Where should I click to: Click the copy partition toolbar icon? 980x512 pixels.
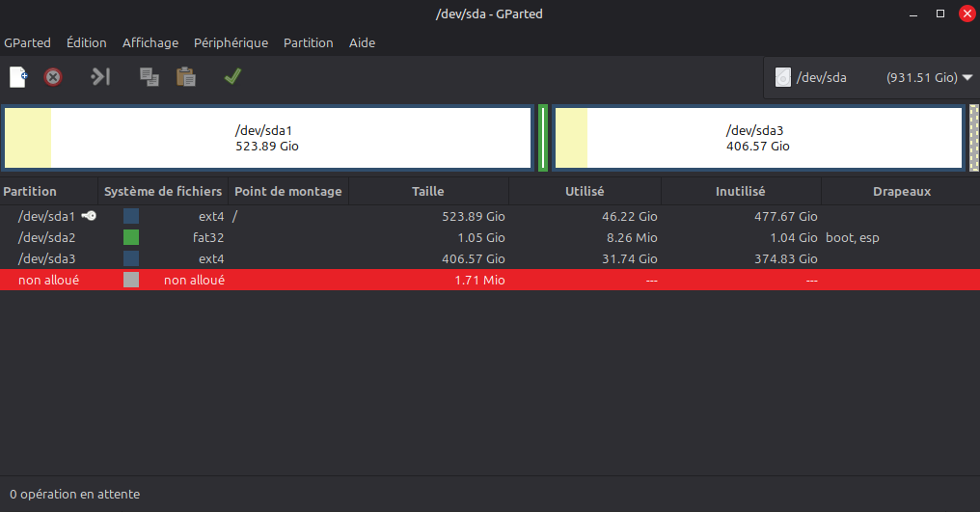click(149, 76)
